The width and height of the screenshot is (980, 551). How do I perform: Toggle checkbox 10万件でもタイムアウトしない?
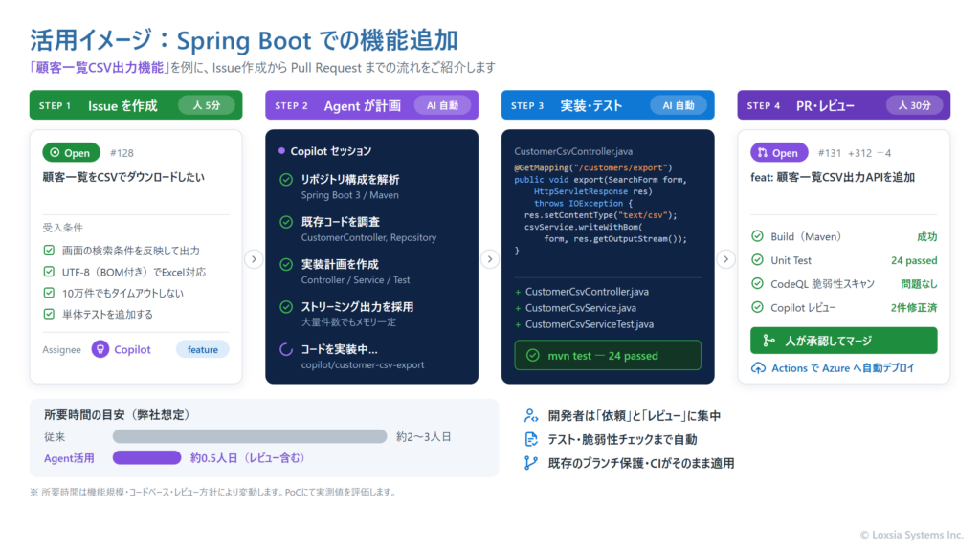[49, 293]
